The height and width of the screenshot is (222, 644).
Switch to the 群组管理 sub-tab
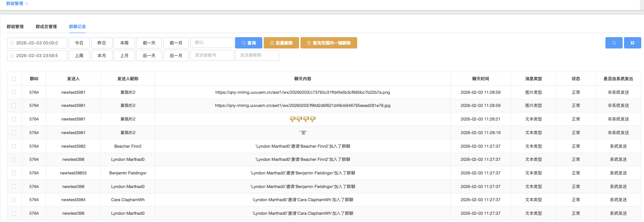(x=15, y=27)
